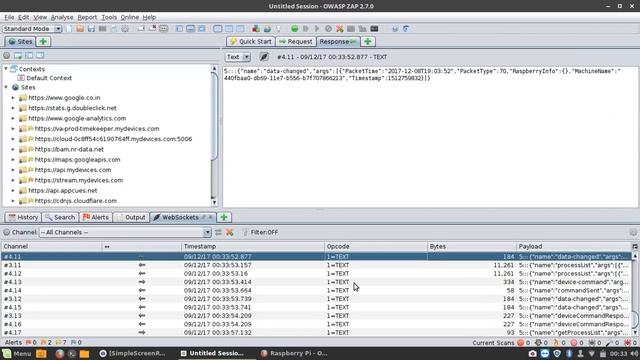The height and width of the screenshot is (360, 640).
Task: Click the Filter:OFF filter icon
Action: 245,232
